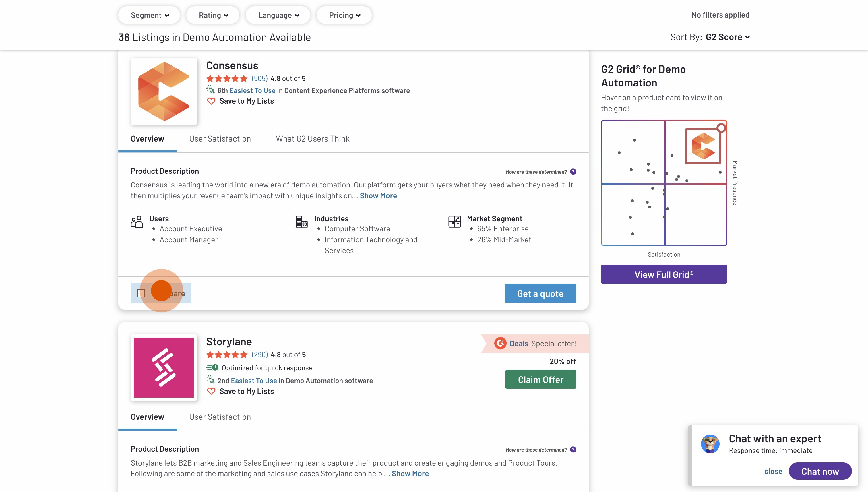Click the Storylane star rating
The image size is (868, 492).
pyautogui.click(x=227, y=355)
